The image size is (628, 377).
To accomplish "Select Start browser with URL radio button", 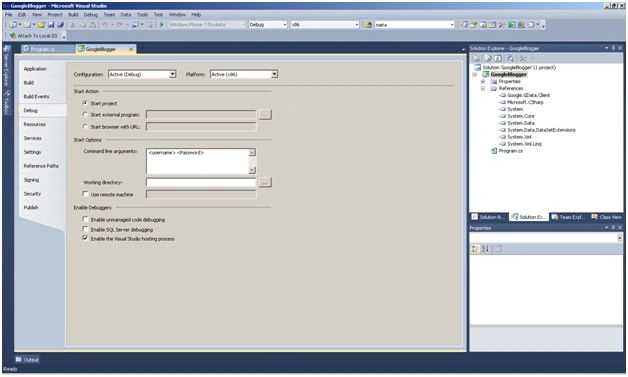I will pos(85,127).
